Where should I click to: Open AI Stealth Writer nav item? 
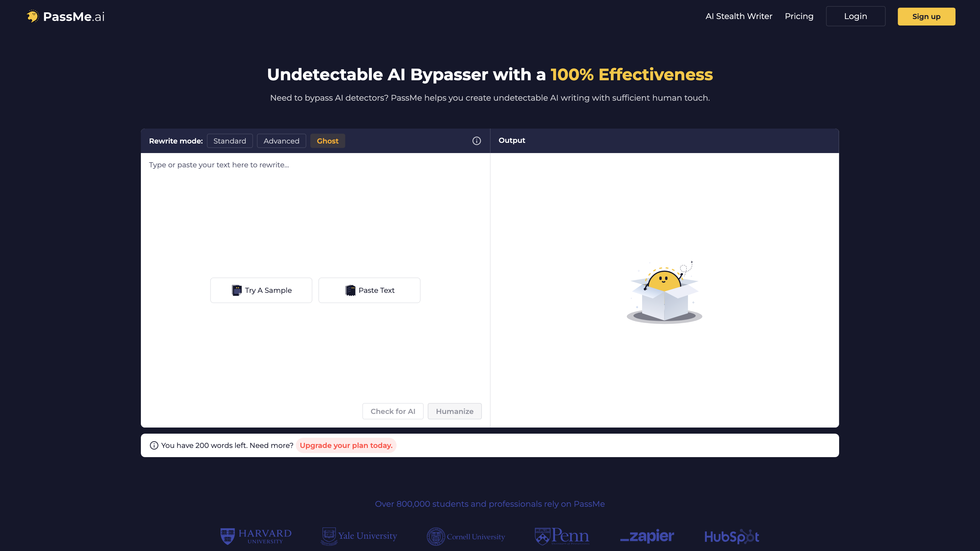pos(738,16)
